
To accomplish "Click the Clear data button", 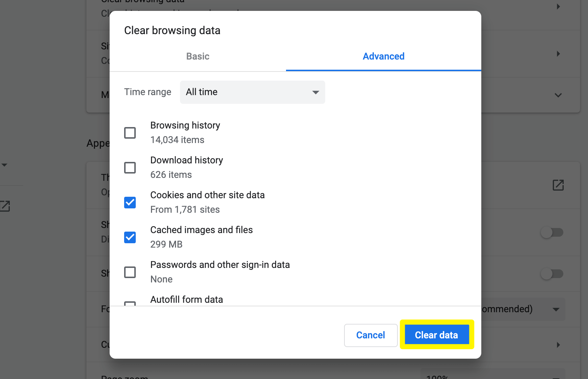I will click(x=437, y=335).
